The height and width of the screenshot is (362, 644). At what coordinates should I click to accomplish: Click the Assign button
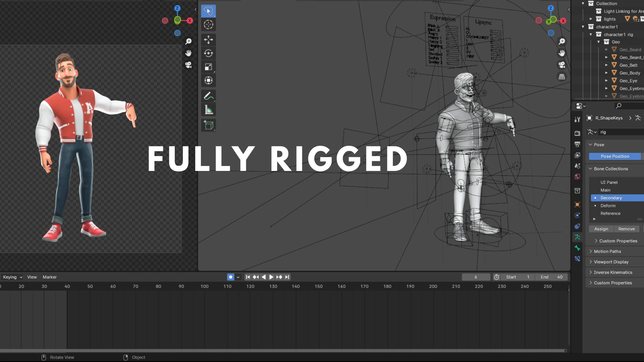pyautogui.click(x=601, y=229)
